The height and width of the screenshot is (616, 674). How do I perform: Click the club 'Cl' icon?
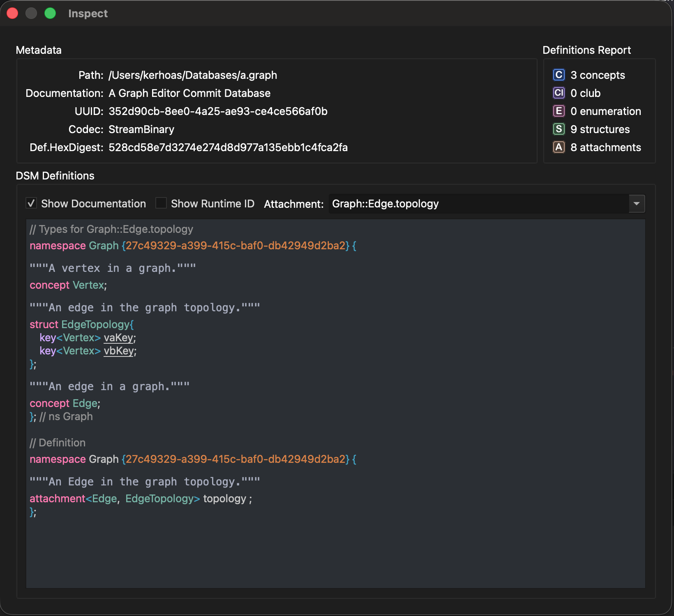point(559,93)
